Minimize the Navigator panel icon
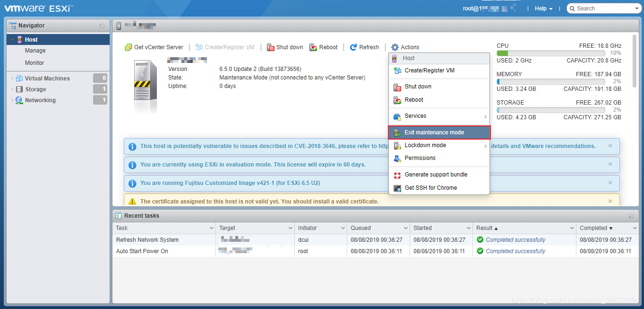644x309 pixels. point(102,26)
